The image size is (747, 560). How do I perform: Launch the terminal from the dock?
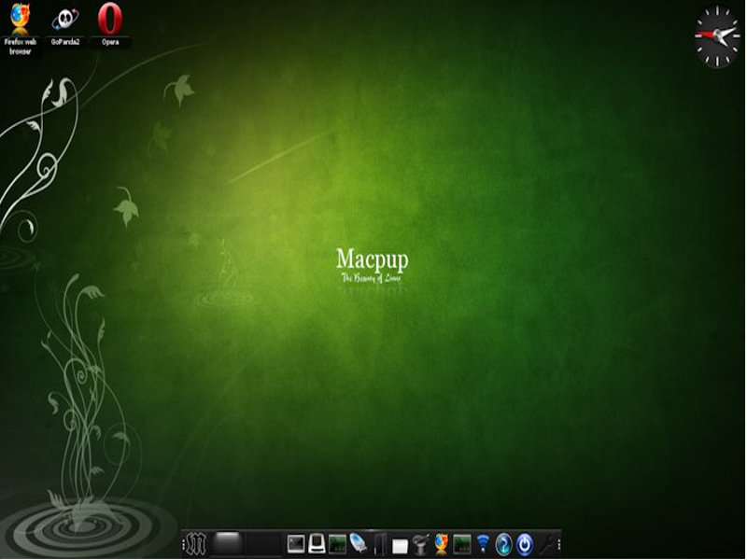point(296,545)
